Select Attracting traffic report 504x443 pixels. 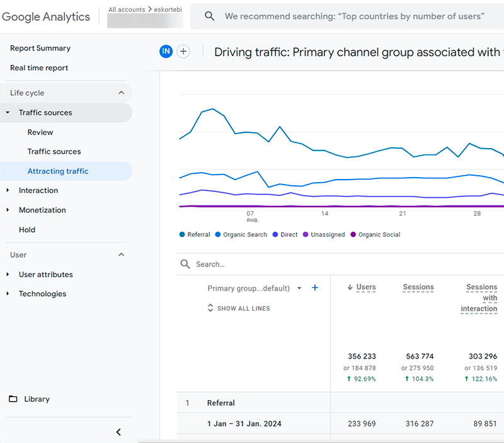click(x=58, y=171)
